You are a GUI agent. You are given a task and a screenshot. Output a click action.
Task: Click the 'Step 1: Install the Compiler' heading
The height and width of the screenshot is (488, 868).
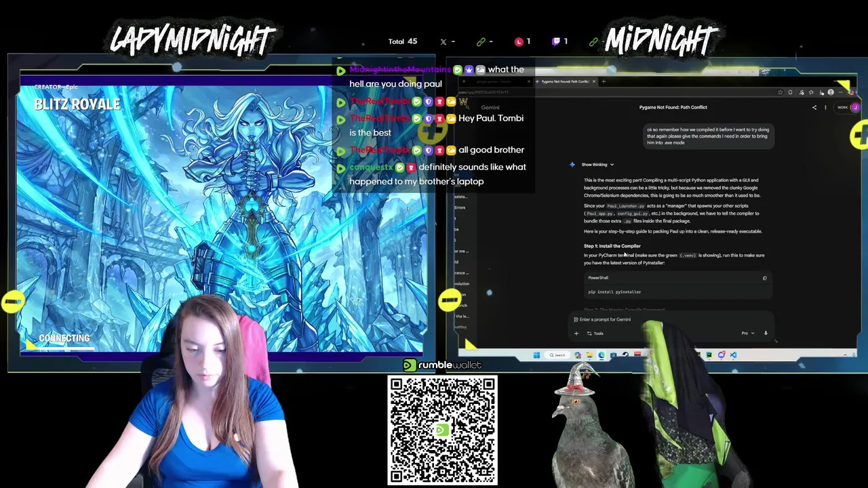tap(612, 246)
